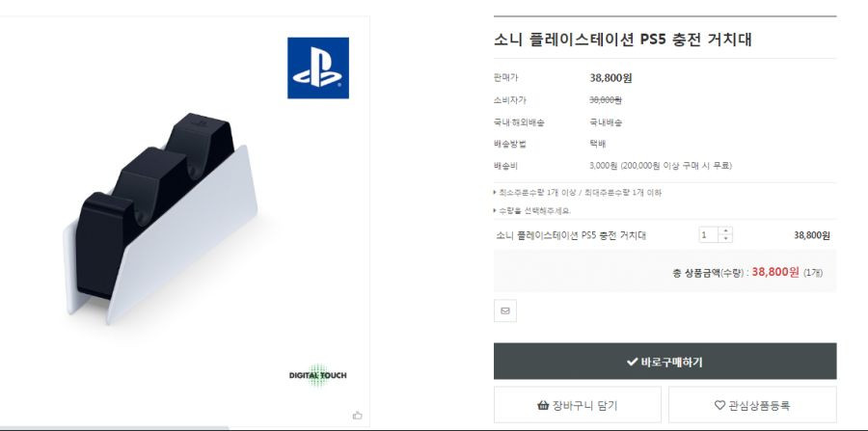Save product using 관심상품등록 button
This screenshot has width=868, height=431.
point(752,404)
